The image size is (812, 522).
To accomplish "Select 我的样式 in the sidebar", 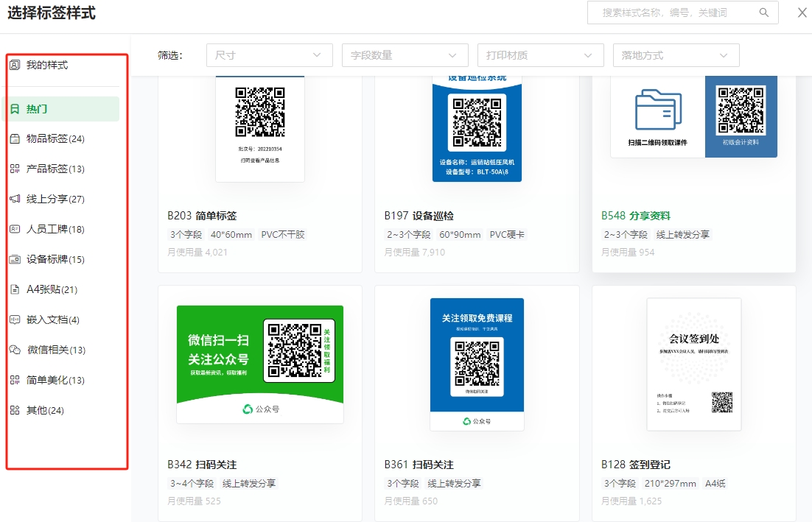I will click(47, 65).
